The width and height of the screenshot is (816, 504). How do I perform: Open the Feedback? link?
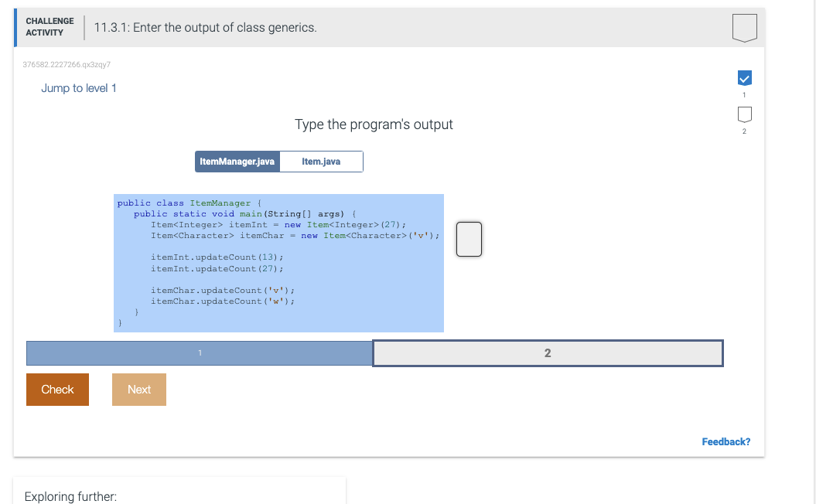[726, 441]
